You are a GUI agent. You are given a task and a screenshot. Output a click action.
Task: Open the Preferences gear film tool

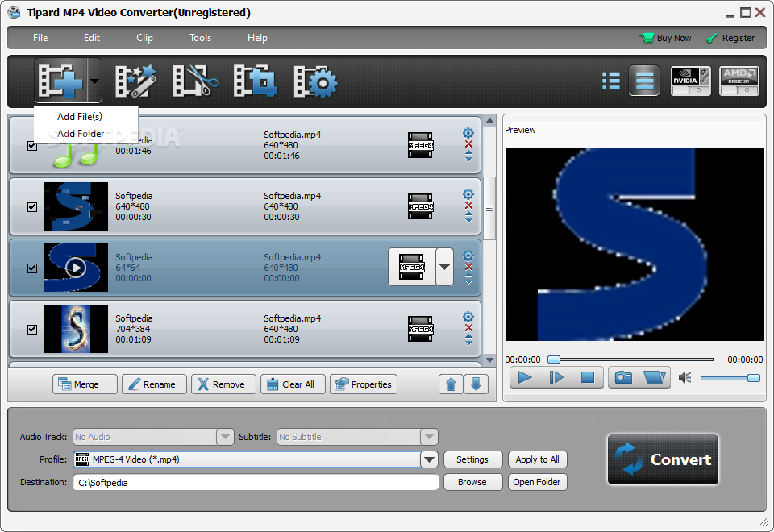tap(315, 81)
